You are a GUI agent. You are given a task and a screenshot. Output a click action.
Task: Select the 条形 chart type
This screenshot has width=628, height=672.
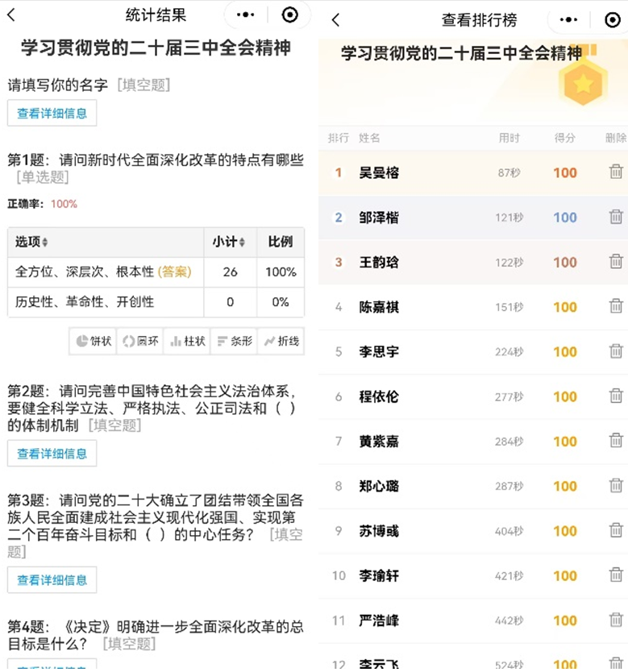point(234,341)
